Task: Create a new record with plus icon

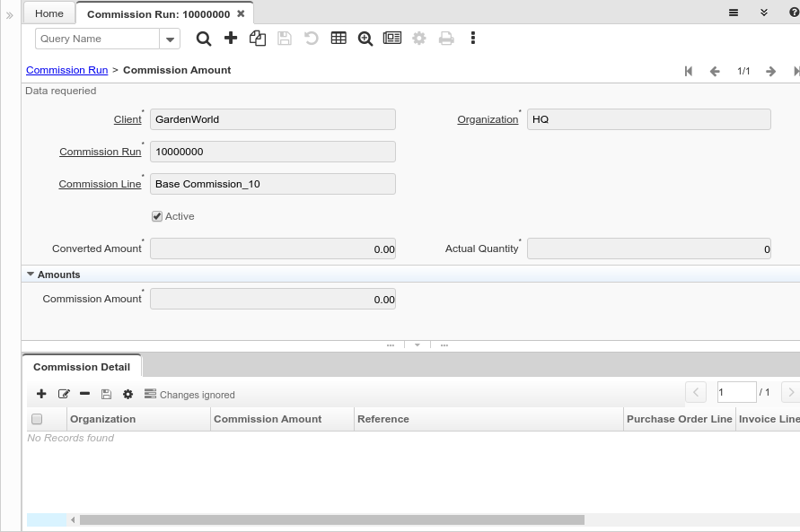Action: click(231, 39)
